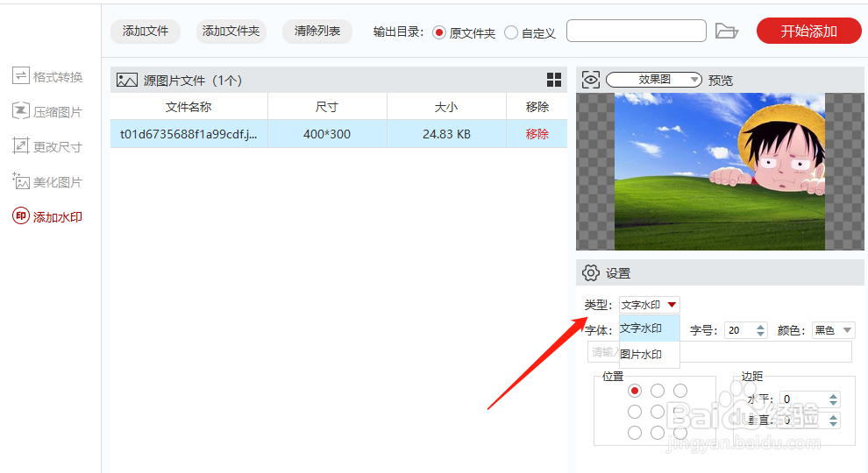Open the 效果图 preview mode dropdown
The image size is (868, 473).
pyautogui.click(x=654, y=80)
